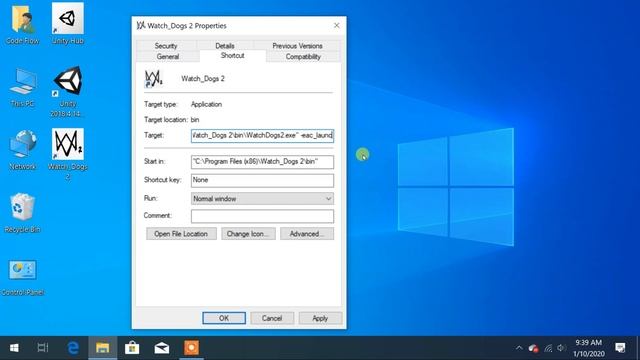The width and height of the screenshot is (640, 360).
Task: Click the red security tray icon
Action: coord(533,348)
